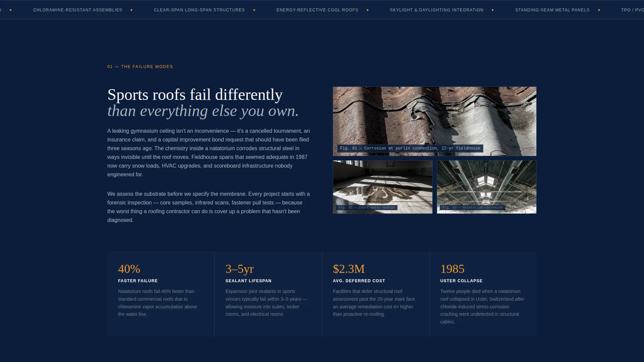Click the description 'Expansion joint sealants in sports'
Screen dimensions: 644x362
pos(266,303)
